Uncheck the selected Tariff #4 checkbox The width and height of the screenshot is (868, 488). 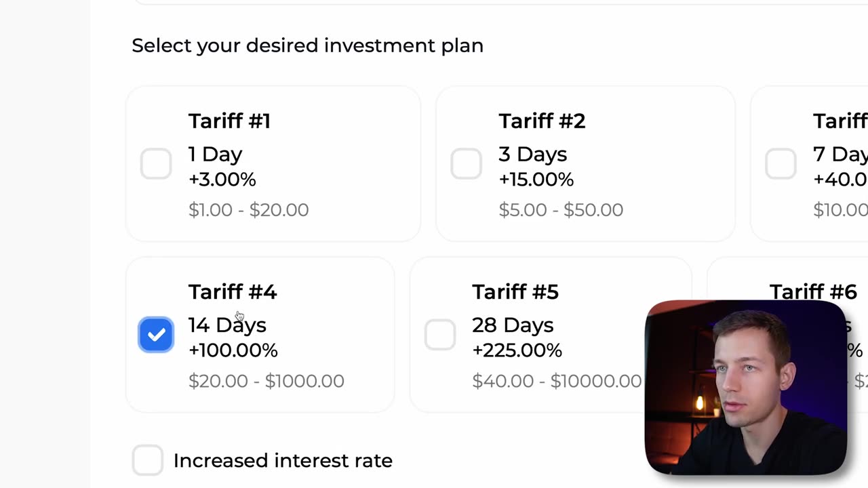point(156,335)
